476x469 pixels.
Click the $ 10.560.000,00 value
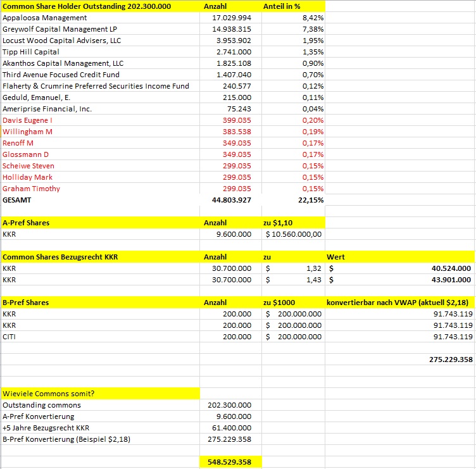tap(294, 234)
